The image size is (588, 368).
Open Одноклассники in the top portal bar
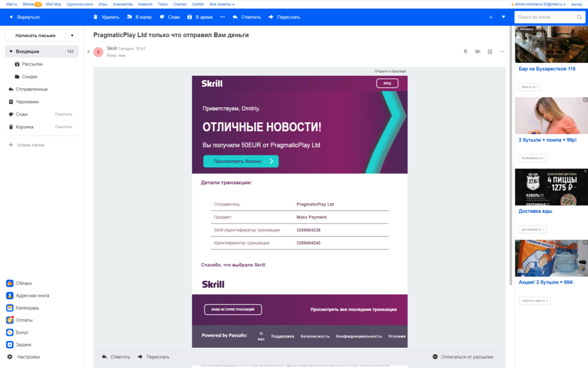79,4
